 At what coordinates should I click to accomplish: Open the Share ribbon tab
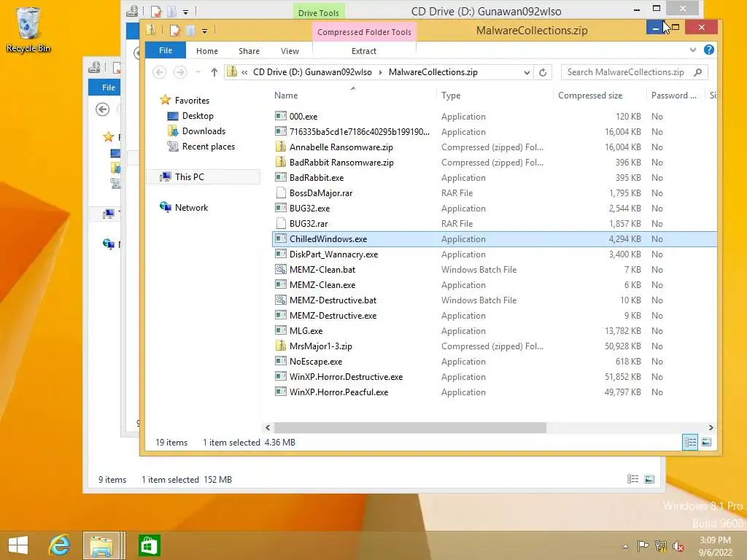[249, 51]
